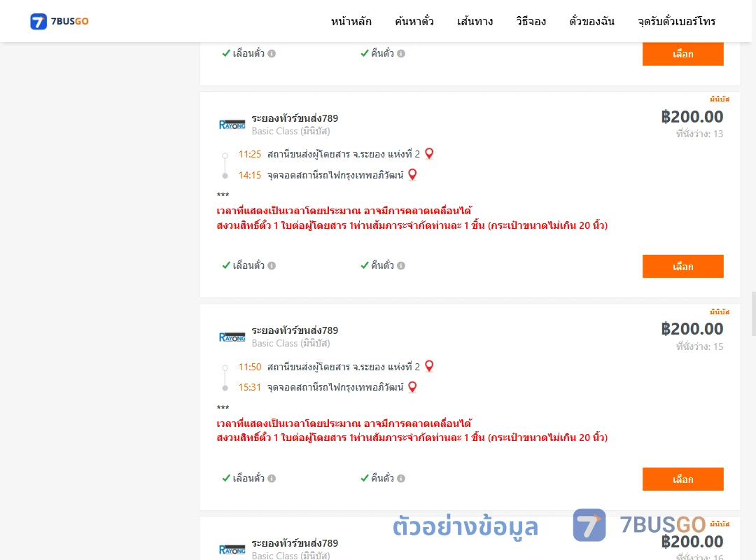
Task: Click คืนตั๋ว label in the 11:50 card
Action: 382,478
